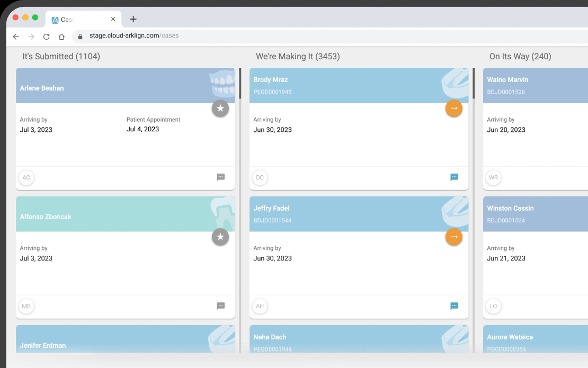The height and width of the screenshot is (368, 588).
Task: Click orange arrow on Brody Mraz card
Action: tap(454, 109)
